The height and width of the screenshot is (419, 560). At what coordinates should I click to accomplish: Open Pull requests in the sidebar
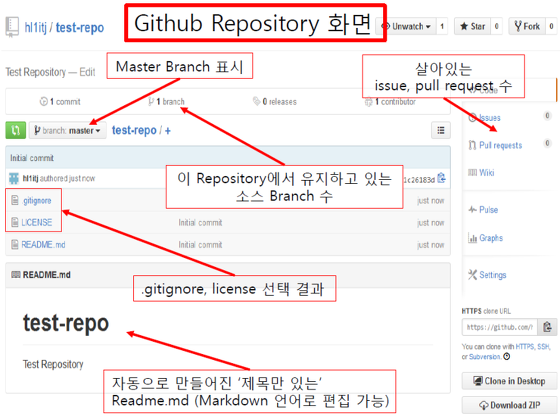[500, 145]
